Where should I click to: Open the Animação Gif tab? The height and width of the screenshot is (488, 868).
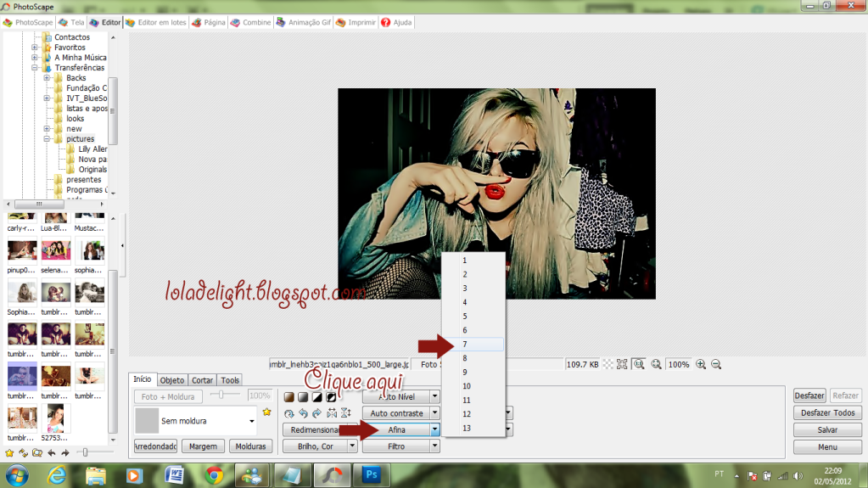pyautogui.click(x=304, y=22)
